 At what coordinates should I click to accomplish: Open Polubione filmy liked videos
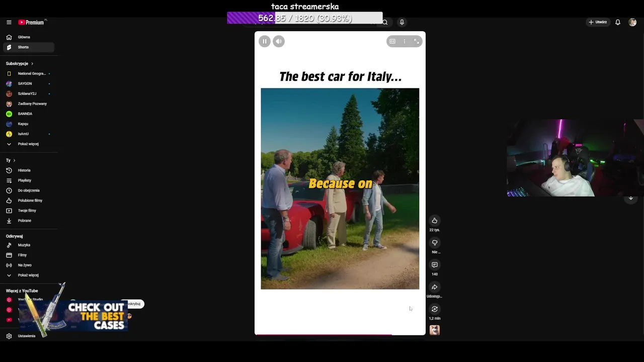pyautogui.click(x=28, y=201)
